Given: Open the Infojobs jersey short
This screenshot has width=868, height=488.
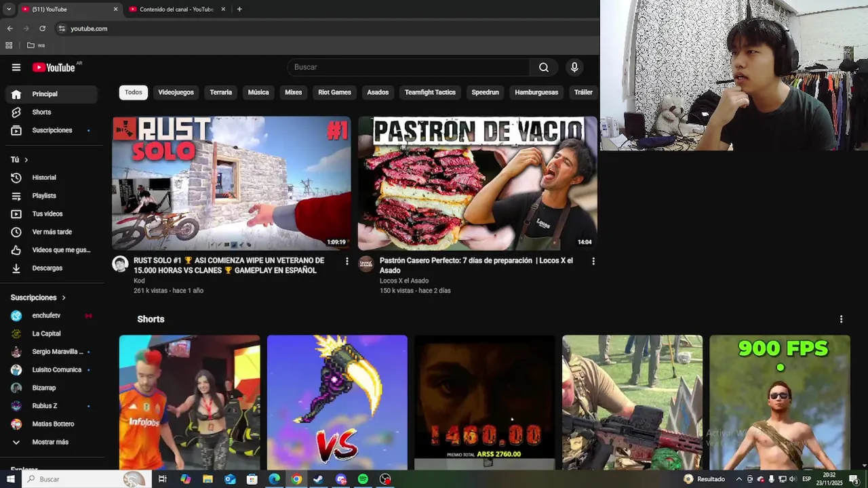Looking at the screenshot, I should pos(189,403).
